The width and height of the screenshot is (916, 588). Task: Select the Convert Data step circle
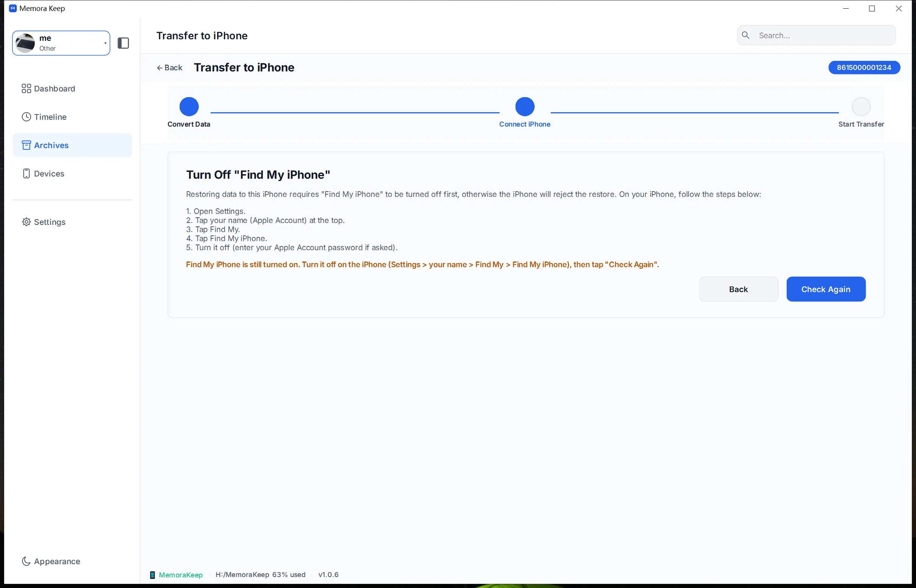pos(189,107)
